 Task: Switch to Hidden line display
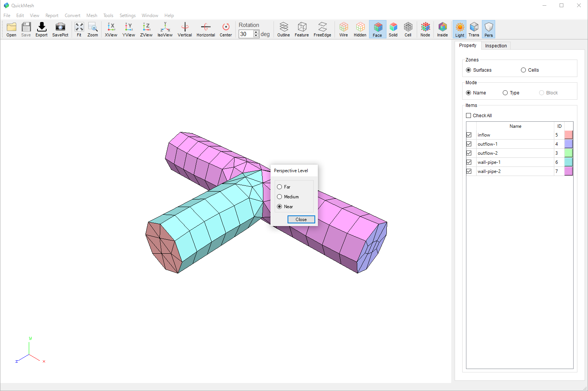pyautogui.click(x=360, y=29)
